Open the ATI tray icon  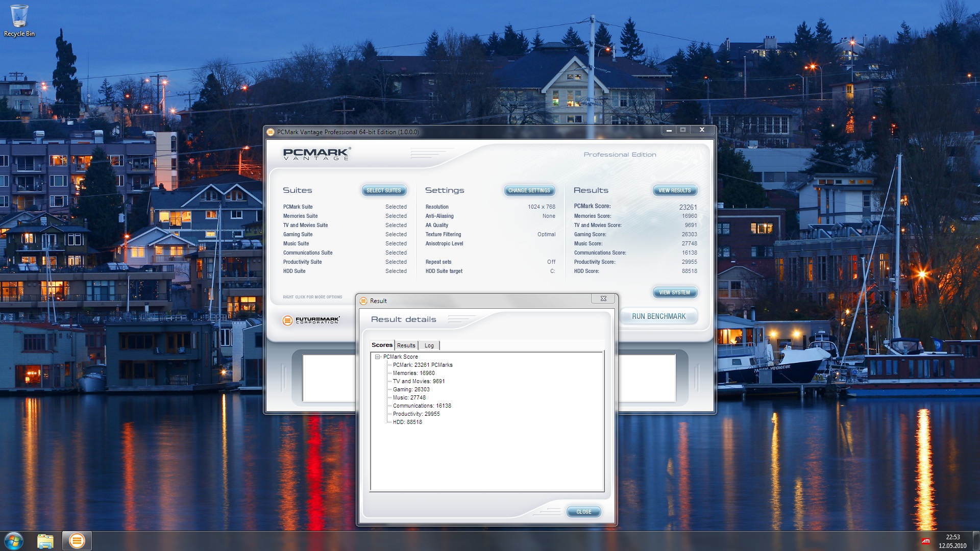[x=925, y=541]
